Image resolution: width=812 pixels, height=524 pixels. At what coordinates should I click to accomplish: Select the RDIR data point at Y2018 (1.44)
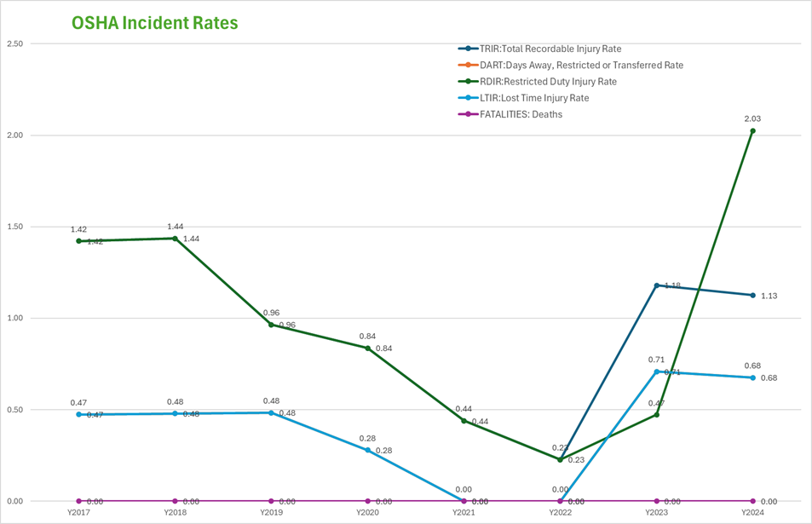pyautogui.click(x=175, y=239)
